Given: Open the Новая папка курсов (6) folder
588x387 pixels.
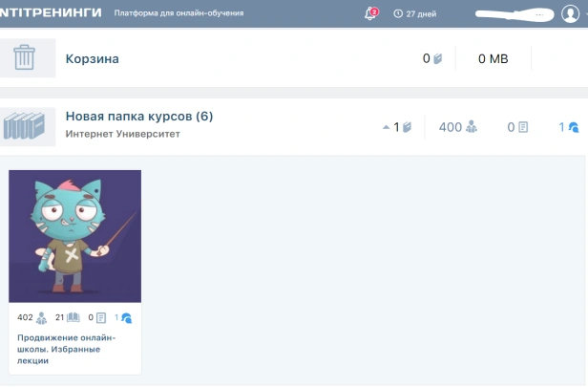Looking at the screenshot, I should click(138, 117).
